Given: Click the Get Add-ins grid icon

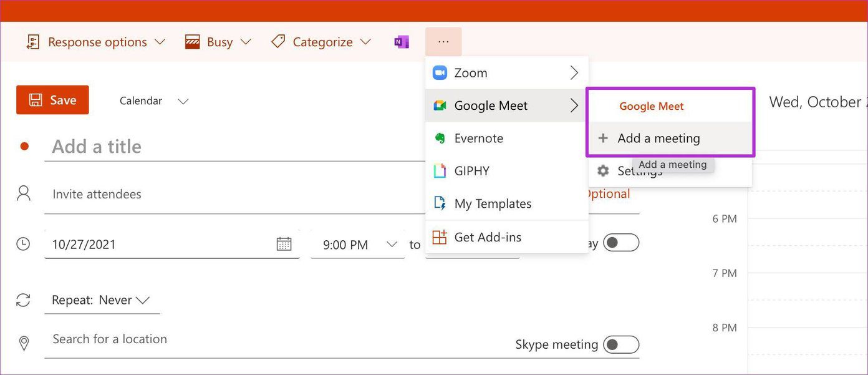Looking at the screenshot, I should (440, 237).
